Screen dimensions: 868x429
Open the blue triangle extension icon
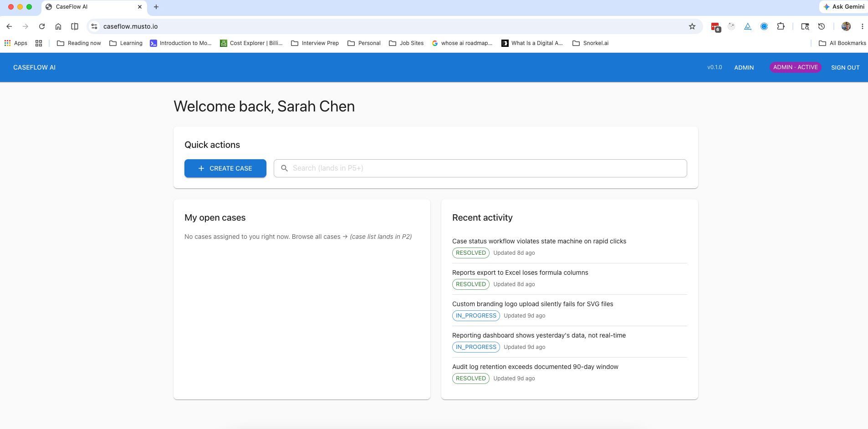tap(748, 26)
